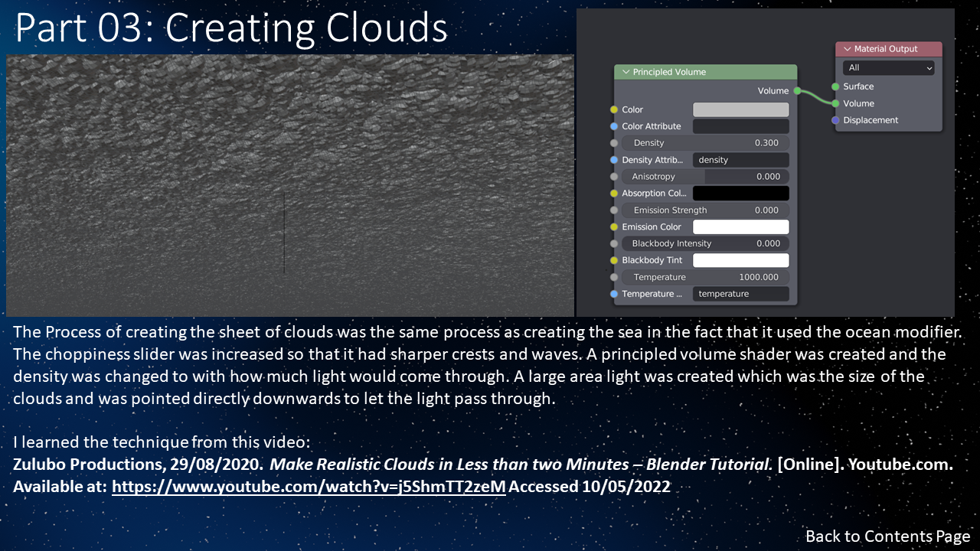Image resolution: width=980 pixels, height=551 pixels.
Task: Click the Emission Color white swatch
Action: tap(740, 227)
